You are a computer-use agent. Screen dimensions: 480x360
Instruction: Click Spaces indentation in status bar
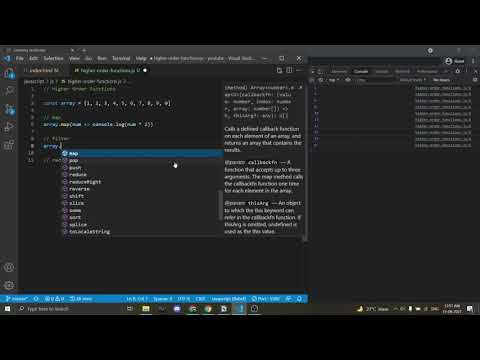162,299
